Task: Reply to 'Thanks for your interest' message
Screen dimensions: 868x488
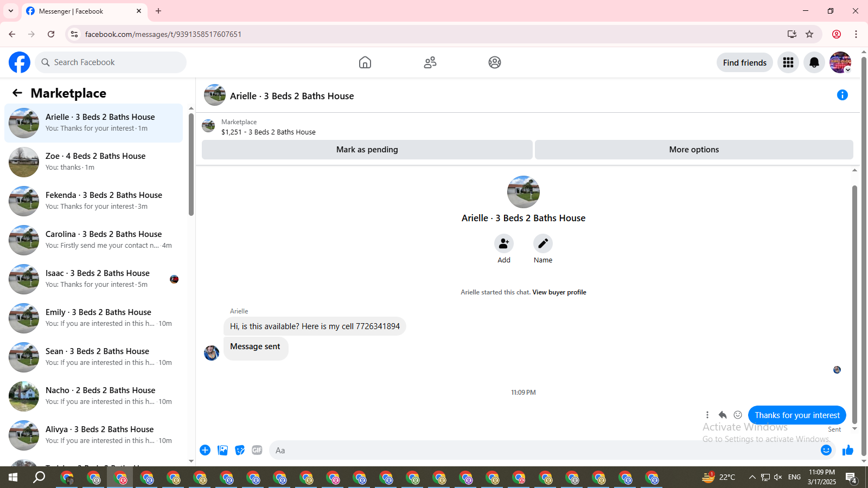Action: 723,415
